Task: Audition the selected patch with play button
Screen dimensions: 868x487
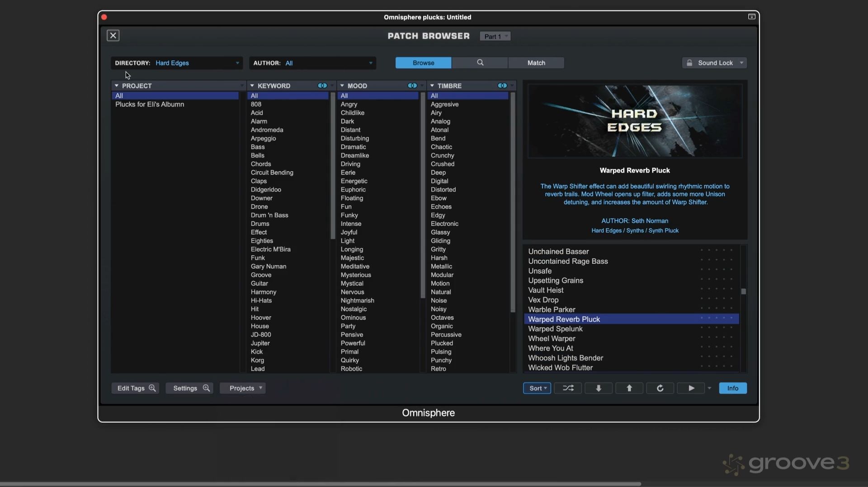Action: click(x=691, y=388)
